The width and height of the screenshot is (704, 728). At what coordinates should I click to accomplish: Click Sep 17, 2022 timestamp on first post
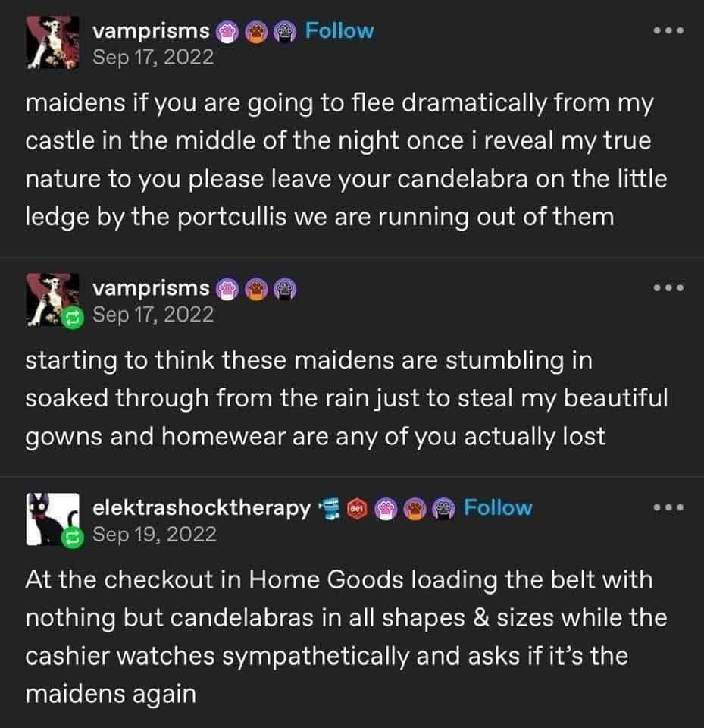tap(152, 57)
